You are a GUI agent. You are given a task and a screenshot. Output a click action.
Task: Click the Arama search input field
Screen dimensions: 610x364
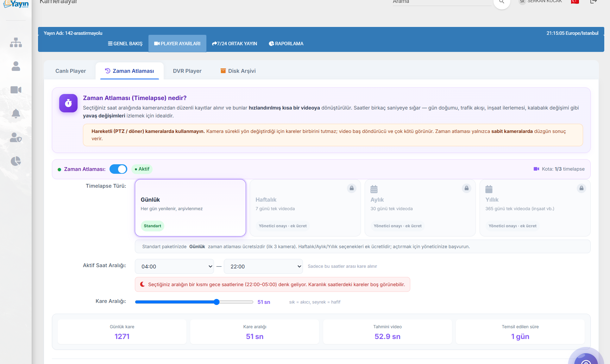pos(442,2)
